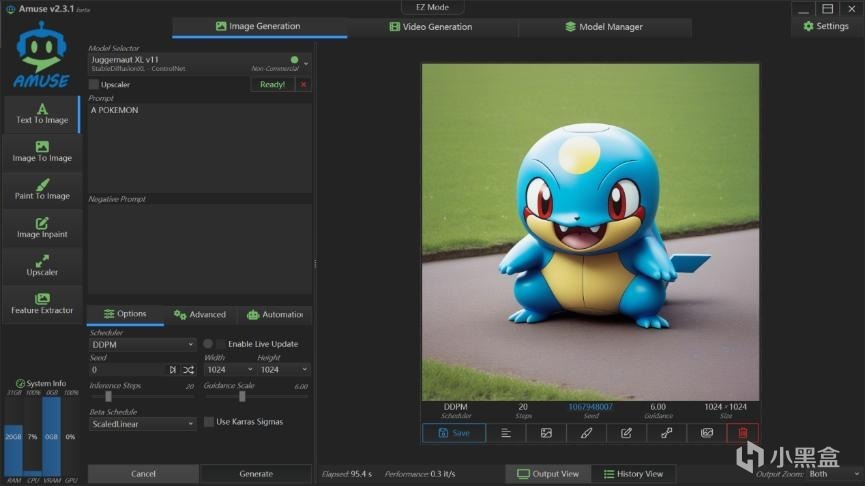Open the Advanced options tab
This screenshot has height=486, width=865.
tap(200, 314)
